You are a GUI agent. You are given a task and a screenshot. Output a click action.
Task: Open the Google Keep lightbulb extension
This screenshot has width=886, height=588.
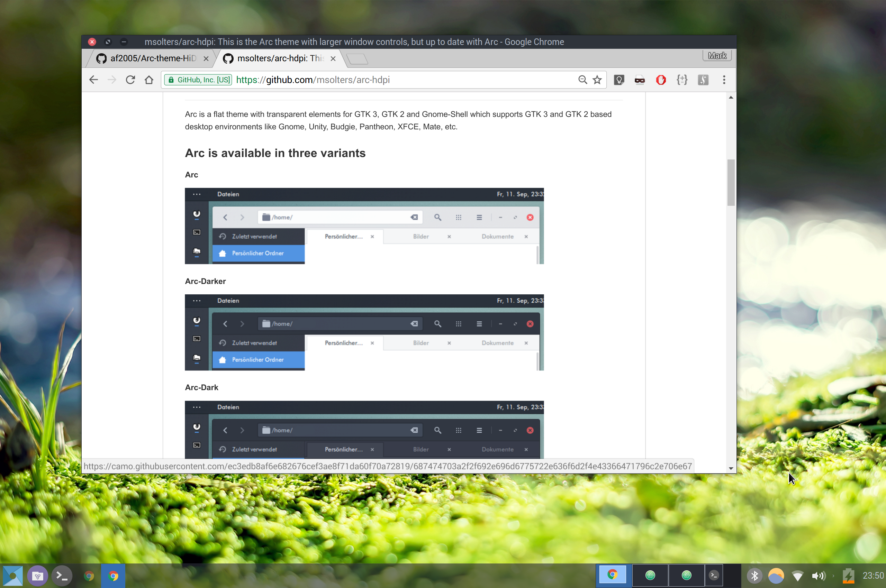[x=619, y=80]
